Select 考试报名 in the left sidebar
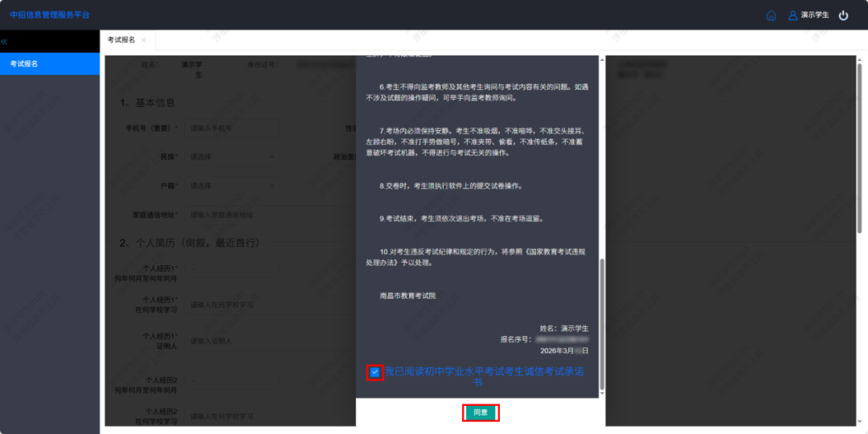The image size is (868, 434). tap(50, 63)
